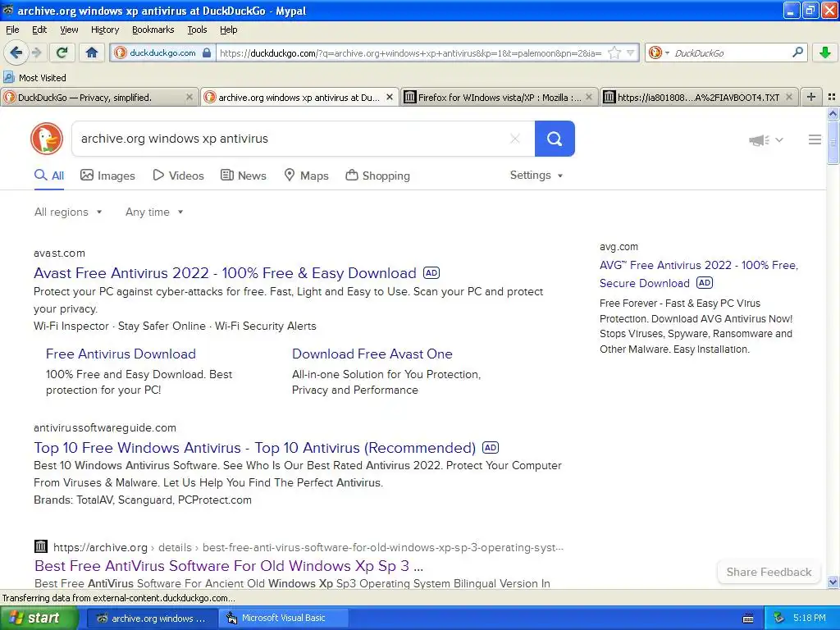Click the URL address bar
This screenshot has width=840, height=630.
(x=410, y=52)
